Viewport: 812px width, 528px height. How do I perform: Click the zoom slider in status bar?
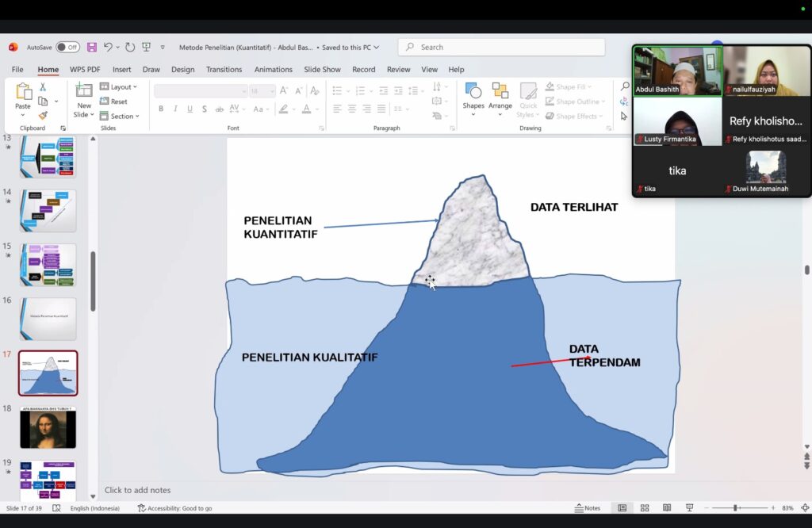(x=735, y=508)
